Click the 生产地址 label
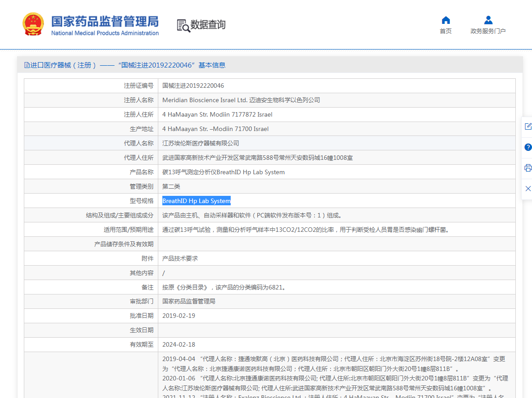Screen dimensions: 532x398 tap(142, 129)
